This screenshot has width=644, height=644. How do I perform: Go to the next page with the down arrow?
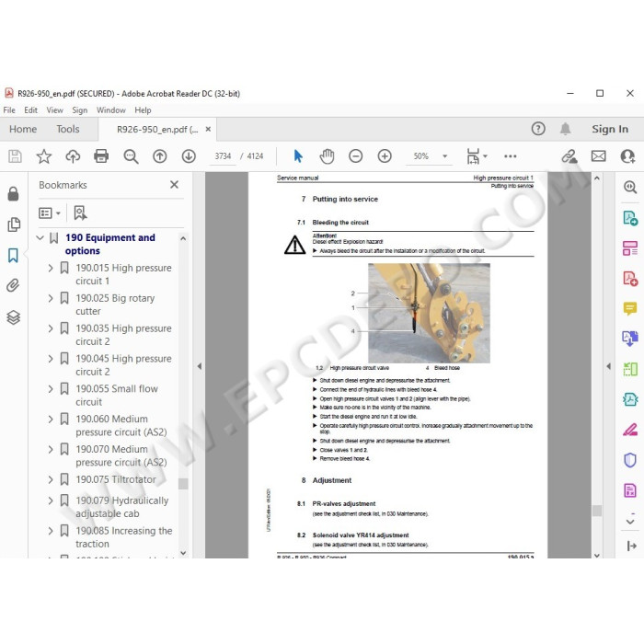[189, 156]
